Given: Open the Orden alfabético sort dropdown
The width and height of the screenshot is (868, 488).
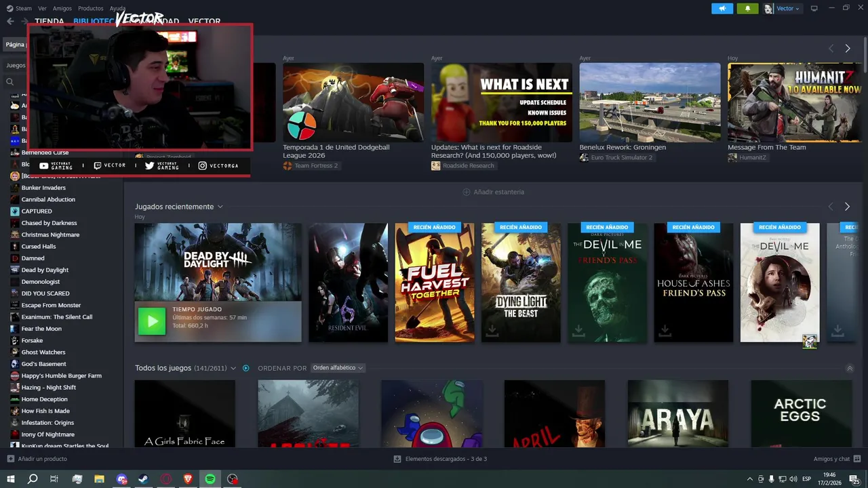Looking at the screenshot, I should [x=338, y=368].
